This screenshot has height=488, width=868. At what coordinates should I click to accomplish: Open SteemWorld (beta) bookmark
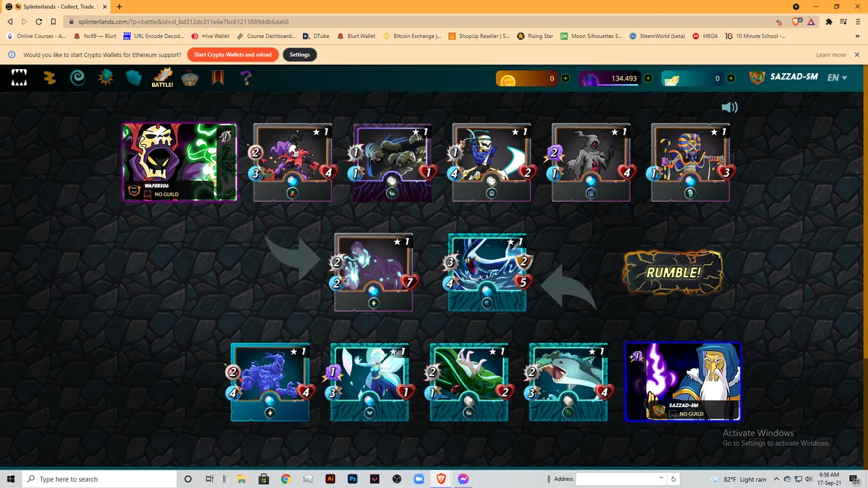pos(657,36)
